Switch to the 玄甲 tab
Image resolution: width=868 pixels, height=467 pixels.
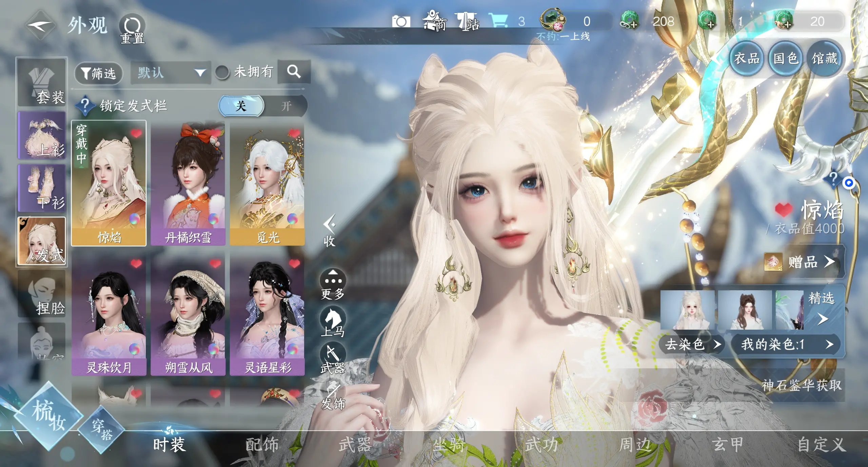pos(728,444)
